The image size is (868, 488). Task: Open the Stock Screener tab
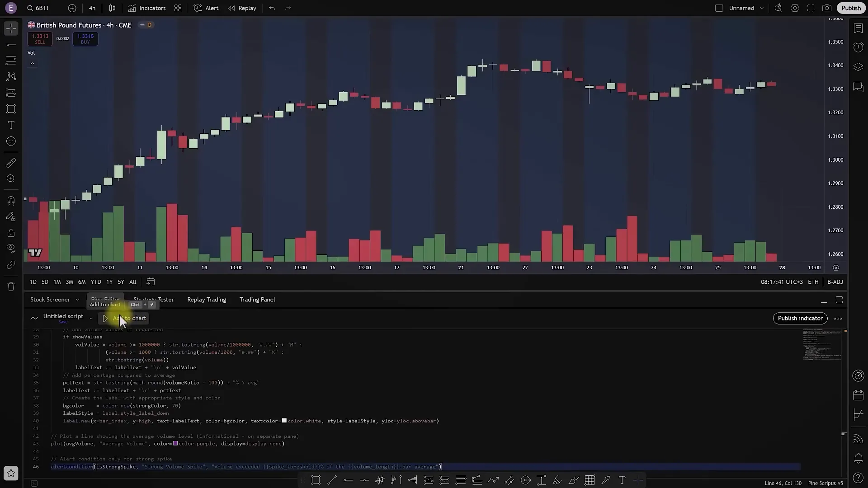tap(50, 300)
